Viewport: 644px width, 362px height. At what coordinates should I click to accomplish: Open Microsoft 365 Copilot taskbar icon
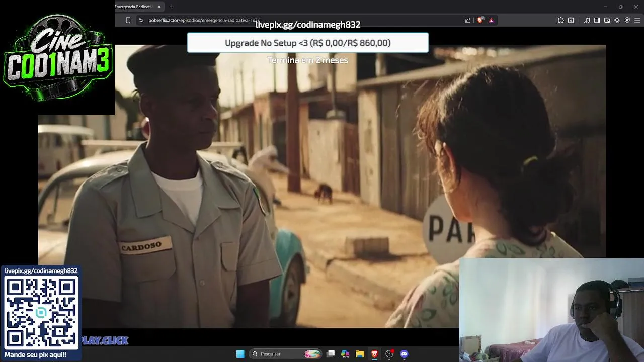tap(345, 354)
